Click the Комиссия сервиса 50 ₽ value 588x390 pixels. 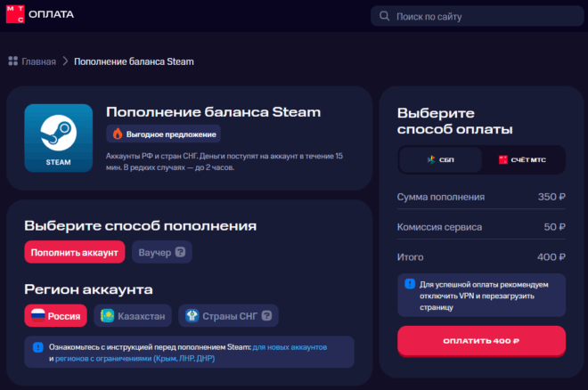click(x=555, y=227)
